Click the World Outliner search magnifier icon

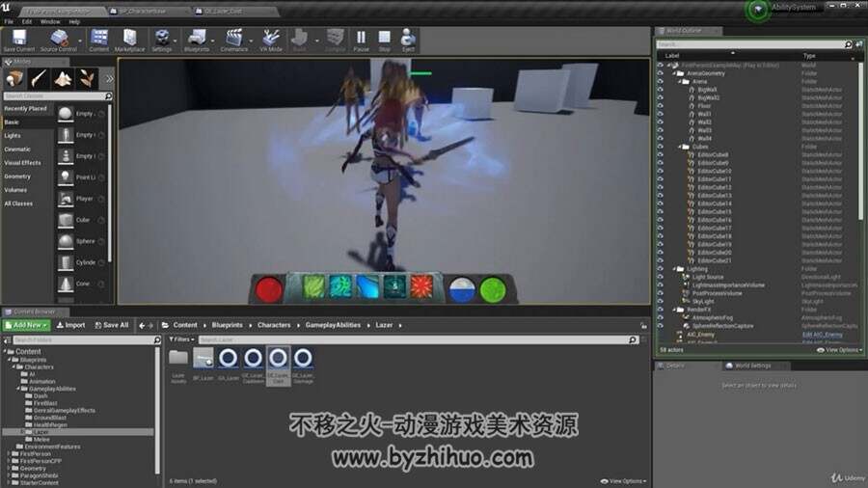(x=848, y=44)
